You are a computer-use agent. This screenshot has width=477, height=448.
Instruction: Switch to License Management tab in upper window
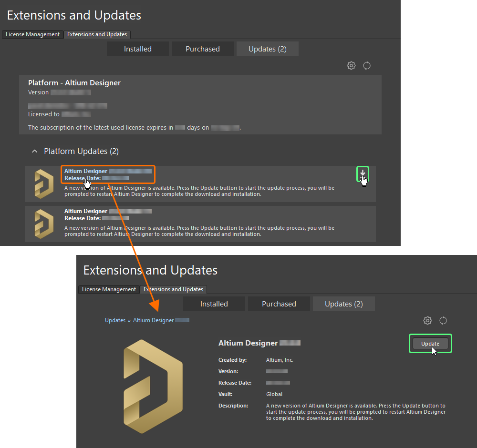32,34
